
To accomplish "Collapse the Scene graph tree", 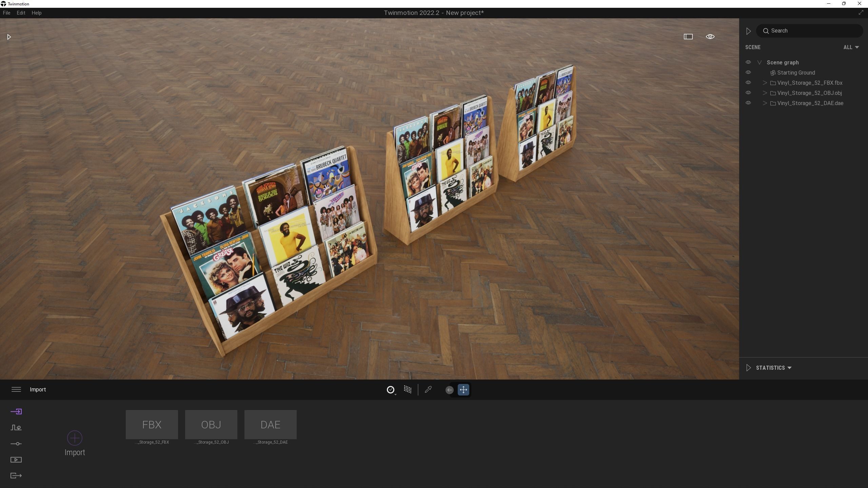I will 759,62.
